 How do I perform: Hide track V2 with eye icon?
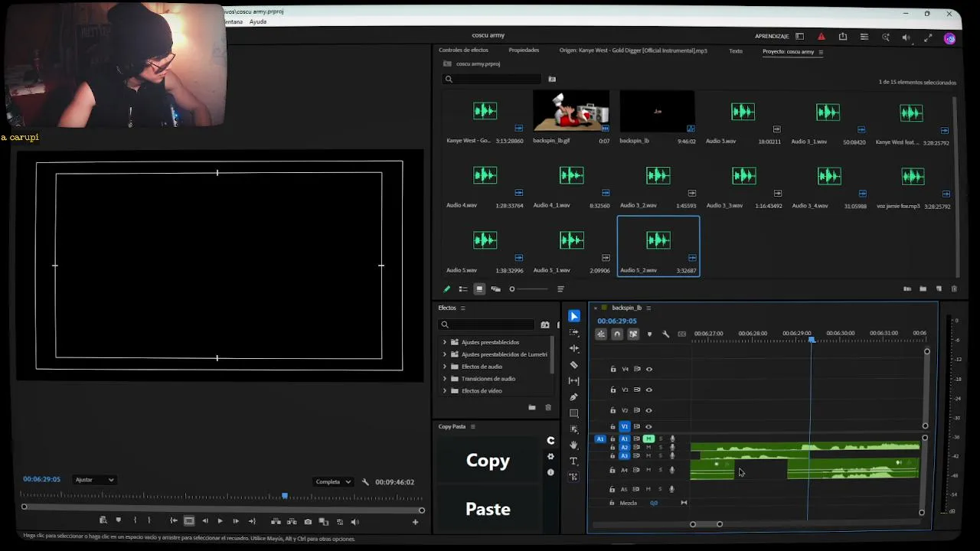click(649, 410)
